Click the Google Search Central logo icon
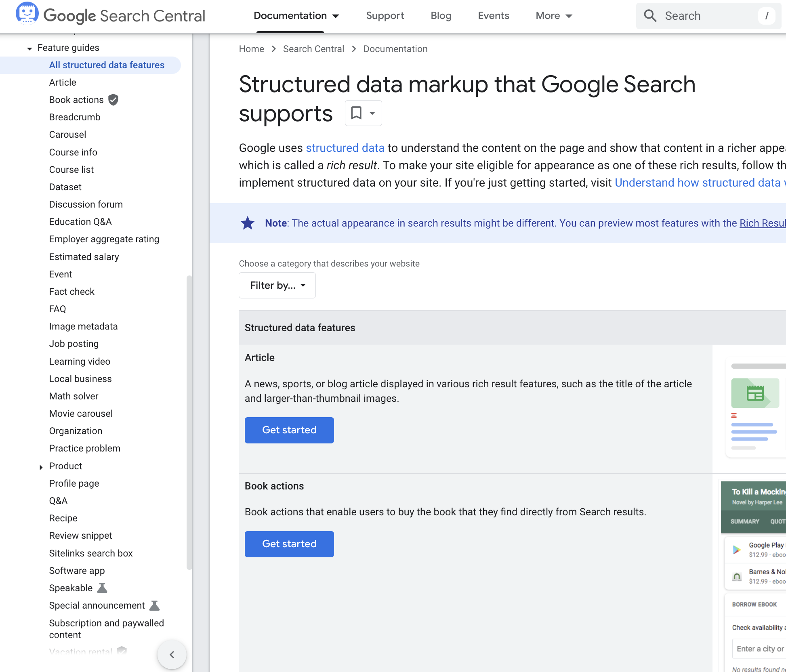The height and width of the screenshot is (672, 786). 27,14
